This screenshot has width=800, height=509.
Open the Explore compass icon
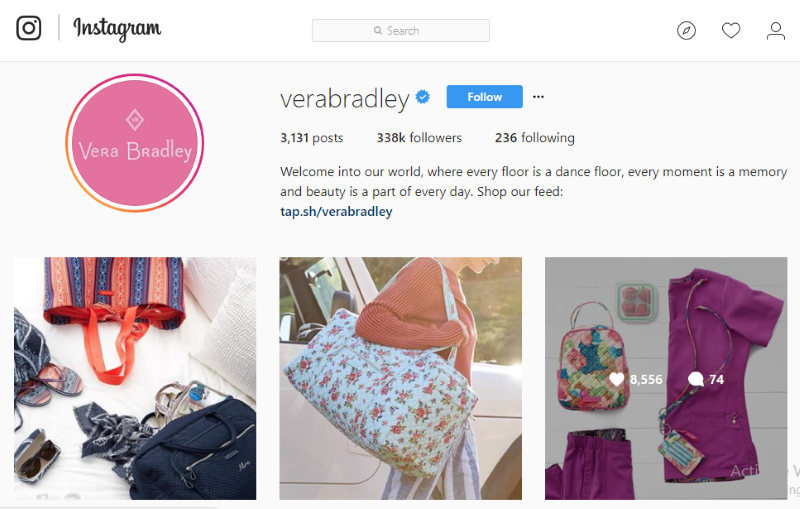pyautogui.click(x=686, y=31)
